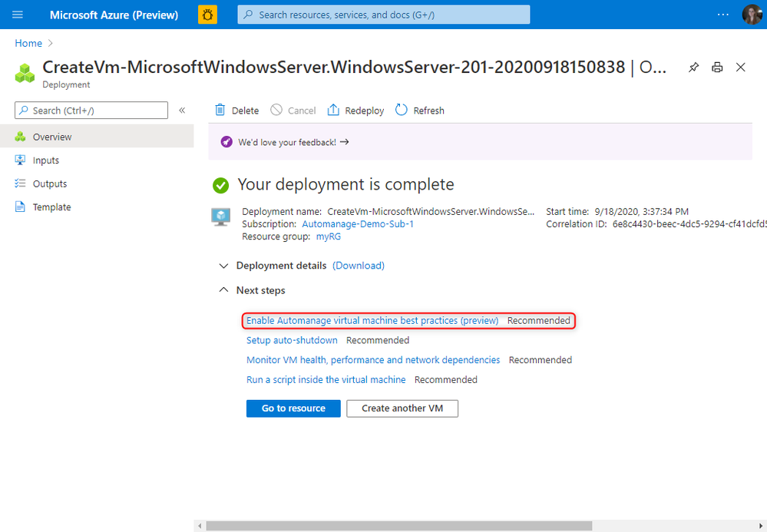Expand the Deployment details section

223,266
